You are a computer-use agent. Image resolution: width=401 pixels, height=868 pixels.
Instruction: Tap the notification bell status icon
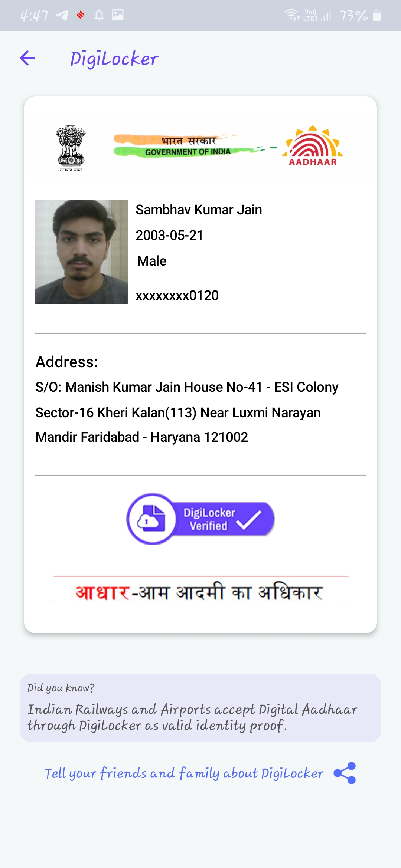click(99, 15)
